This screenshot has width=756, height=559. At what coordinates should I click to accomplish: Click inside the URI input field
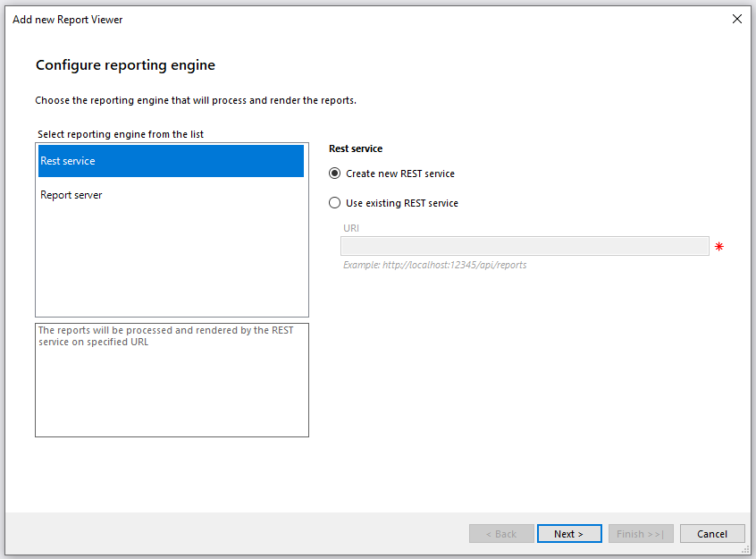[525, 245]
